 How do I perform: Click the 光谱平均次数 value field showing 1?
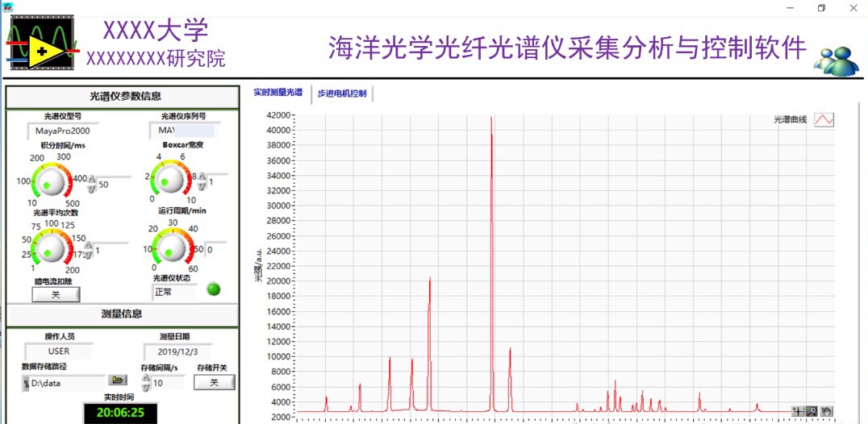111,251
